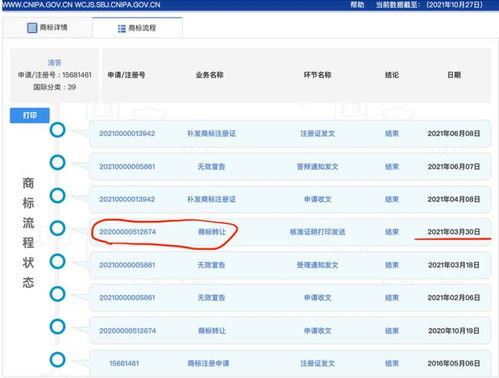The image size is (499, 378).
Task: Click the date 2020年10月19日
Action: point(454,331)
